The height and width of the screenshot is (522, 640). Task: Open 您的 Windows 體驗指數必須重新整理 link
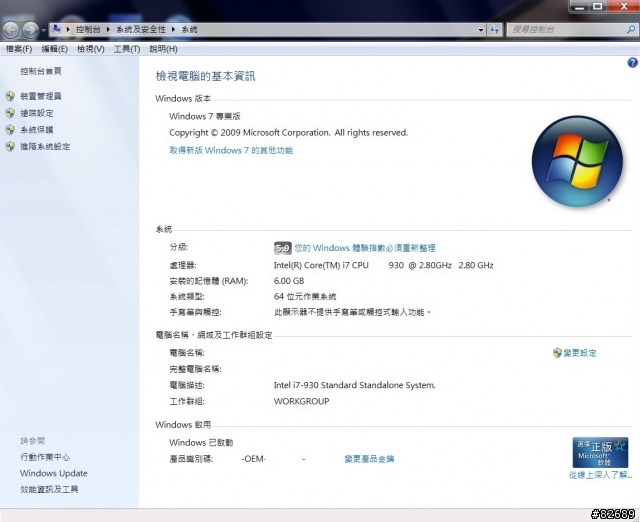point(365,248)
